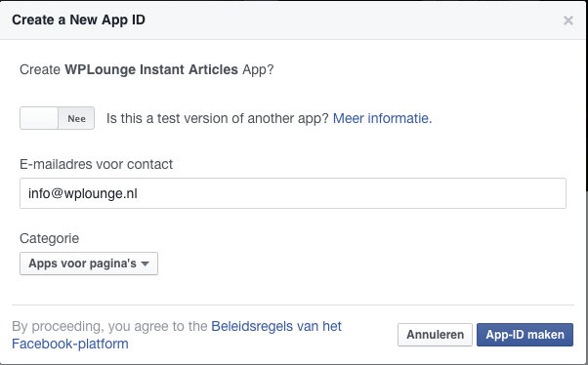Click the contact email input field
The height and width of the screenshot is (365, 588).
tap(292, 193)
